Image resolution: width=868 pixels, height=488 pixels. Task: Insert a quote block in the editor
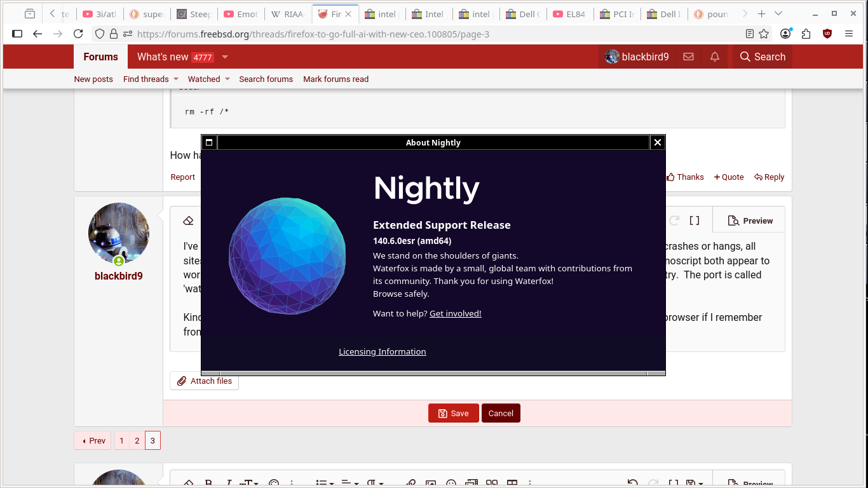[491, 484]
